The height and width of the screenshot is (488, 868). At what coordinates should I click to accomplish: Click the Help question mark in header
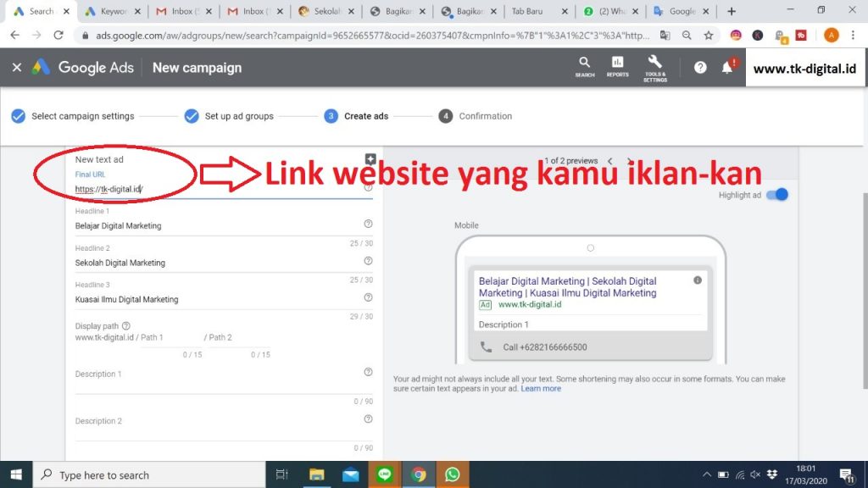(x=700, y=68)
